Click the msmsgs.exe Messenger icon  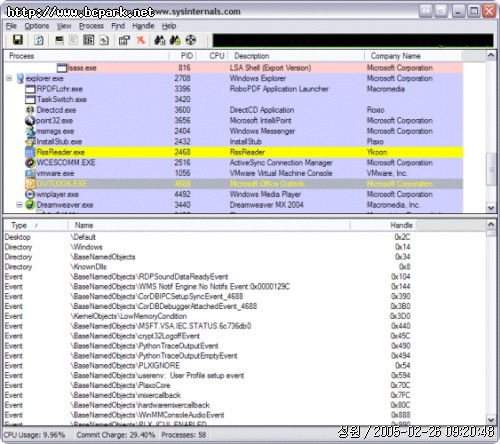pyautogui.click(x=30, y=131)
